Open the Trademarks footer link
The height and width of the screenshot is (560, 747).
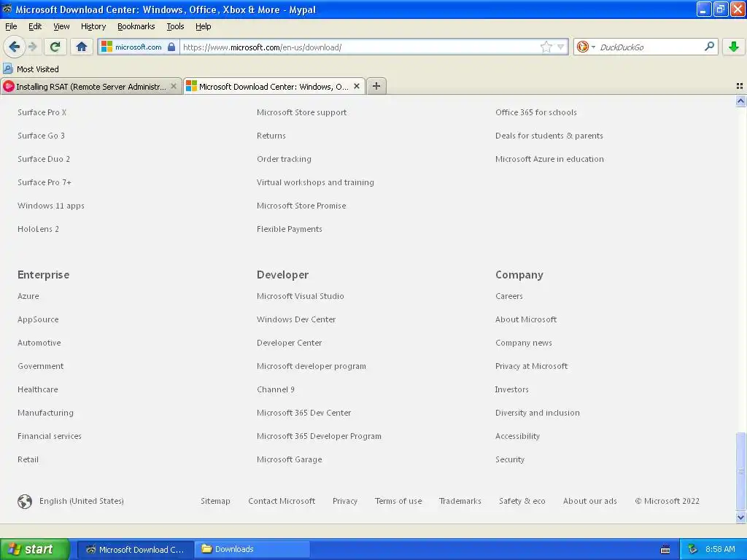pyautogui.click(x=460, y=501)
